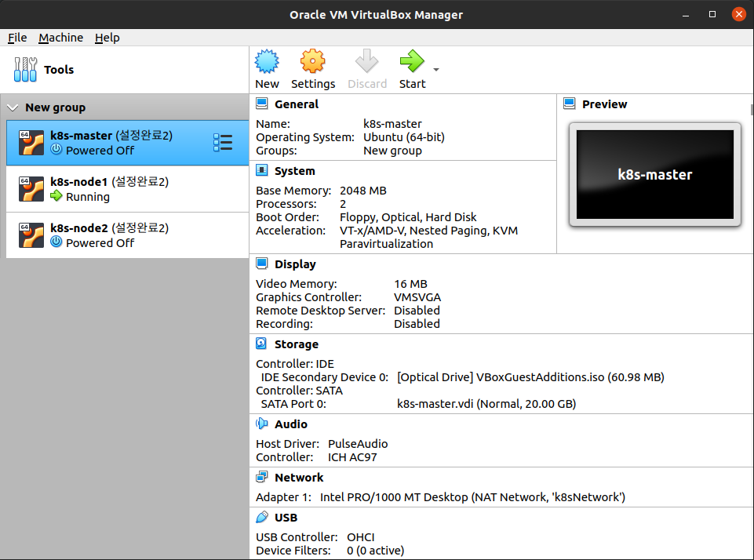The width and height of the screenshot is (754, 560).
Task: Open the Display settings heading link
Action: (295, 264)
